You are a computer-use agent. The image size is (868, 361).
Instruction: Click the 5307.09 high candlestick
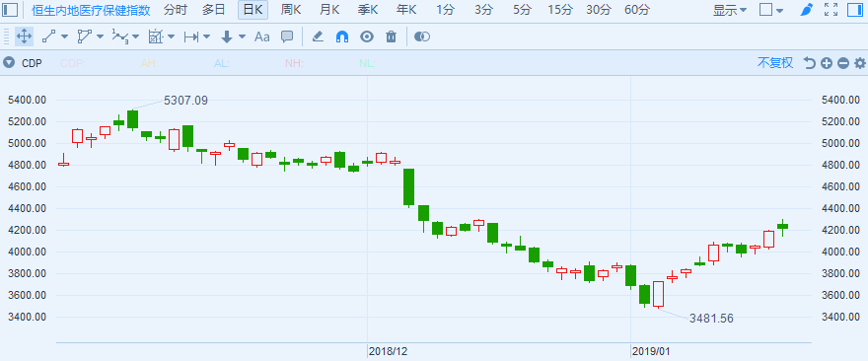click(x=133, y=119)
